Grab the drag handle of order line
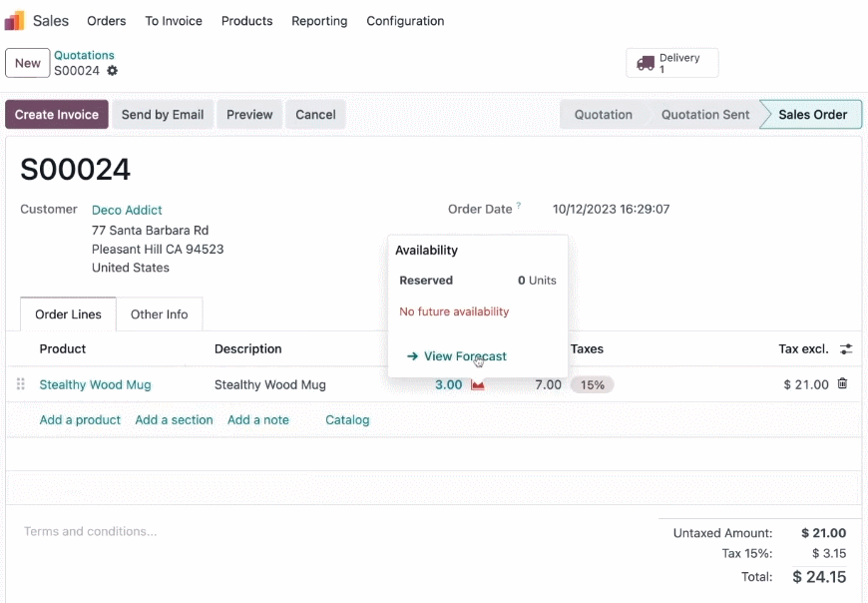Viewport: 868px width, 603px height. [21, 383]
